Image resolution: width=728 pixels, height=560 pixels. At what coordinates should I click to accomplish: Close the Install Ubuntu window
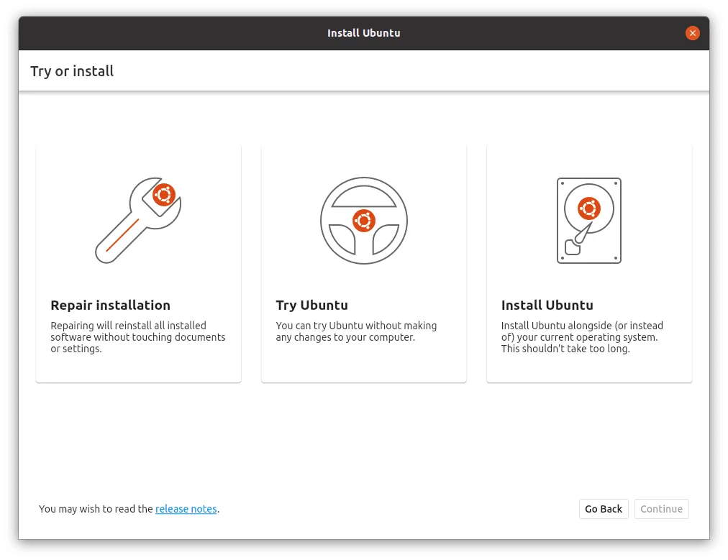tap(692, 33)
